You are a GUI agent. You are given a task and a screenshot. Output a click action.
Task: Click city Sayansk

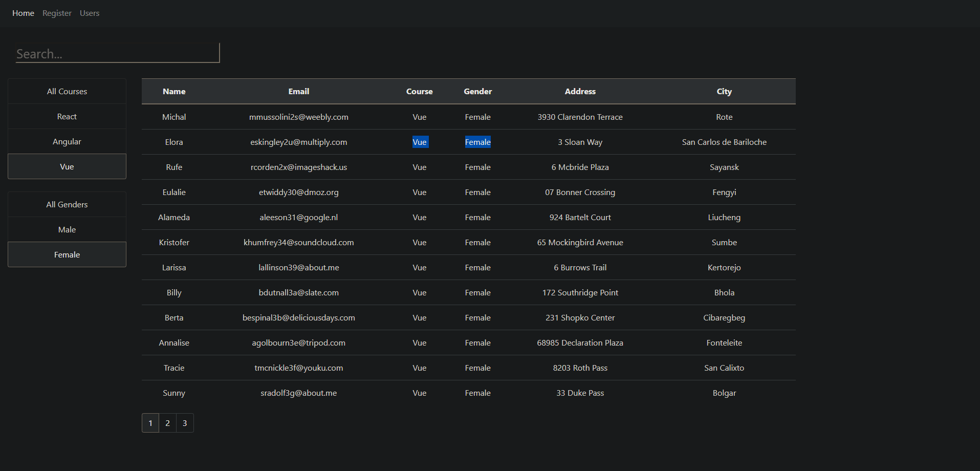(x=724, y=167)
